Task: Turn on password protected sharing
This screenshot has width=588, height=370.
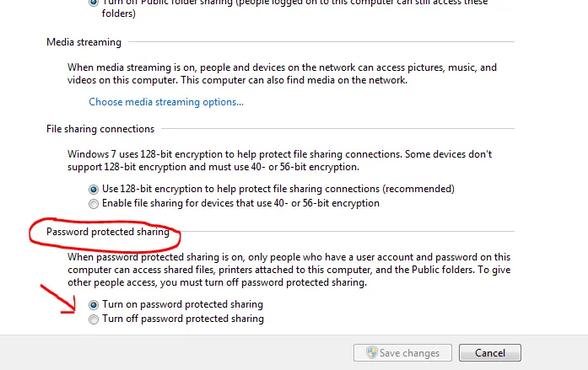Action: [x=94, y=304]
